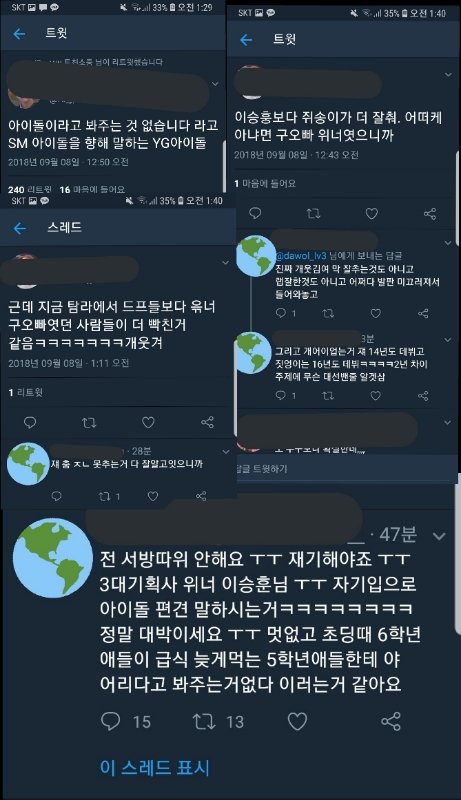
Task: Tap the 답글 트윗하기 reply field
Action: click(346, 469)
